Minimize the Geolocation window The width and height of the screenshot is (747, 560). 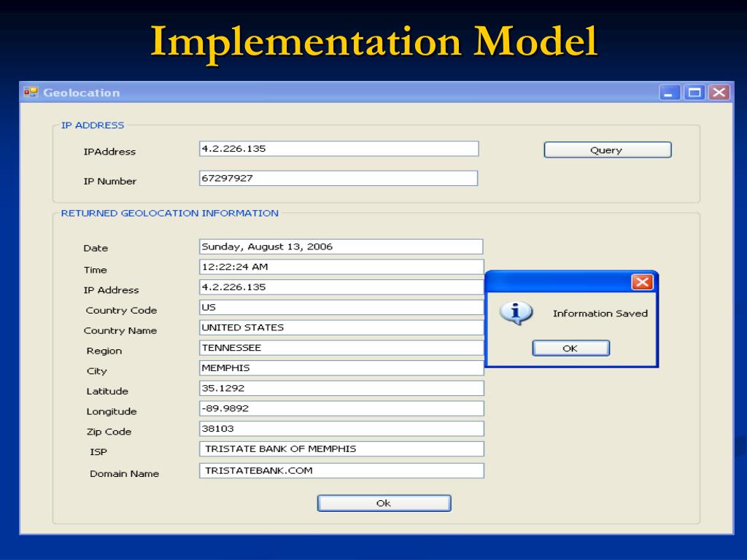pyautogui.click(x=670, y=93)
